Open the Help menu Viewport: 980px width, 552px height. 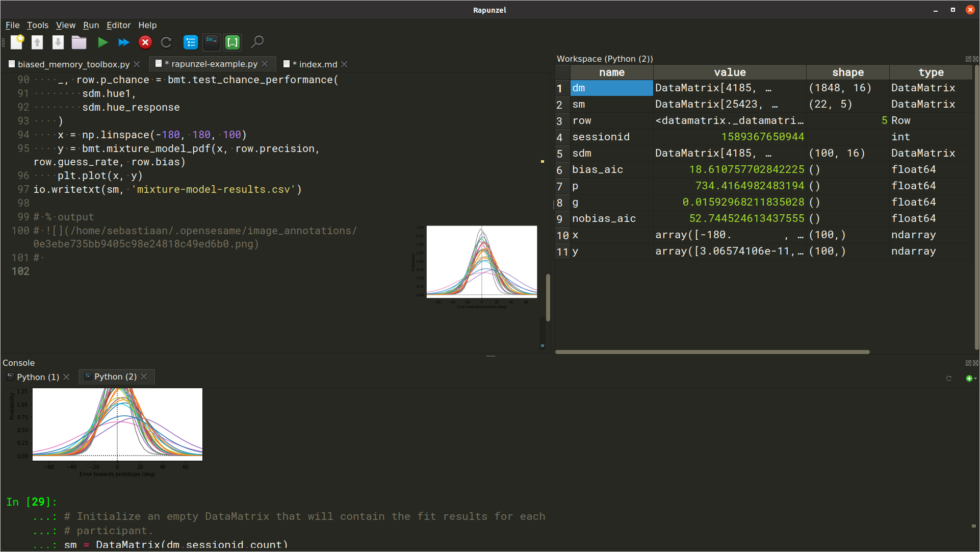tap(148, 25)
